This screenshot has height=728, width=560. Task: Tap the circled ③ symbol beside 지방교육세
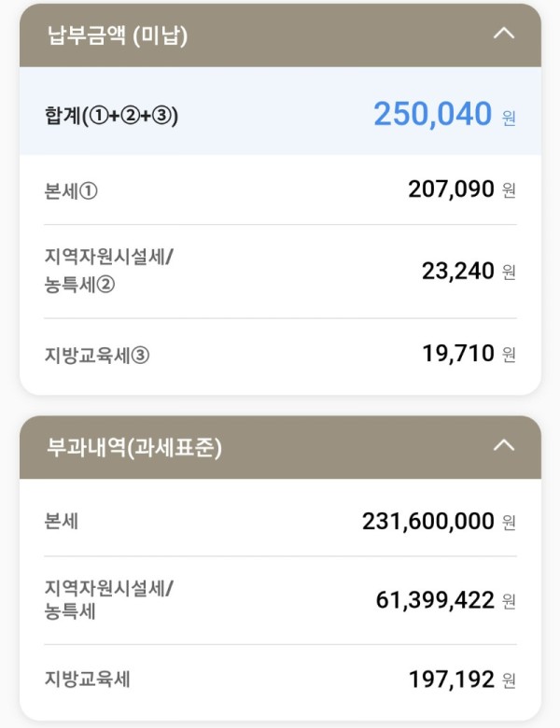[x=140, y=356]
